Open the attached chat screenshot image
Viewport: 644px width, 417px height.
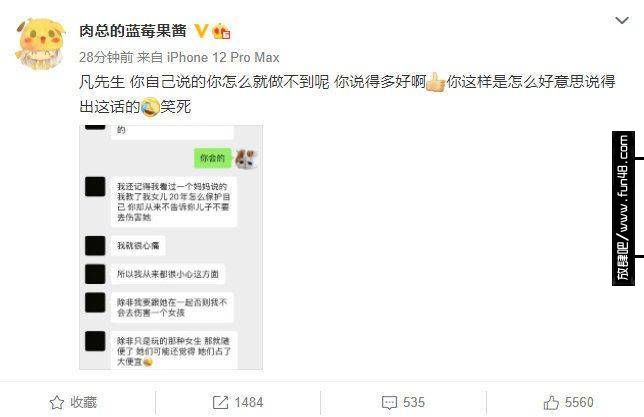171,247
